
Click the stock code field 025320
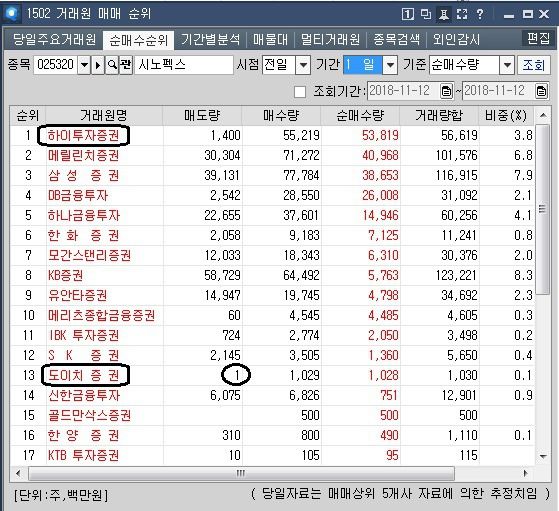[x=56, y=65]
